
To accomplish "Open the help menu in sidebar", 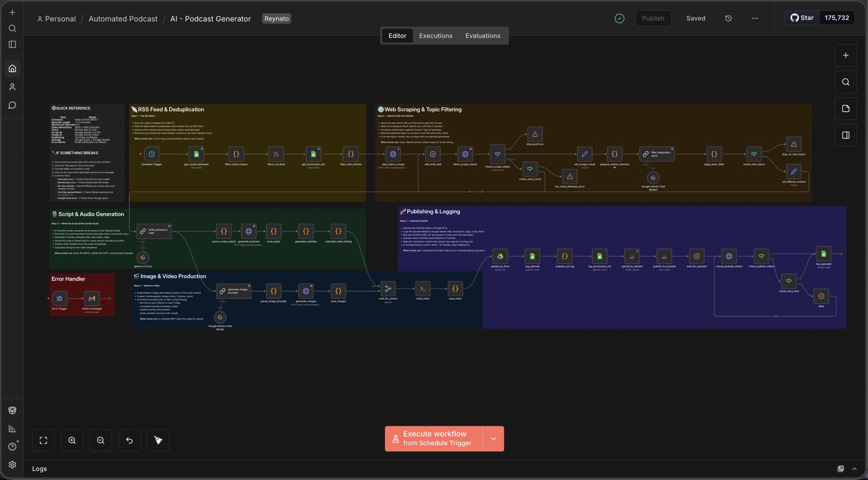I will [12, 446].
